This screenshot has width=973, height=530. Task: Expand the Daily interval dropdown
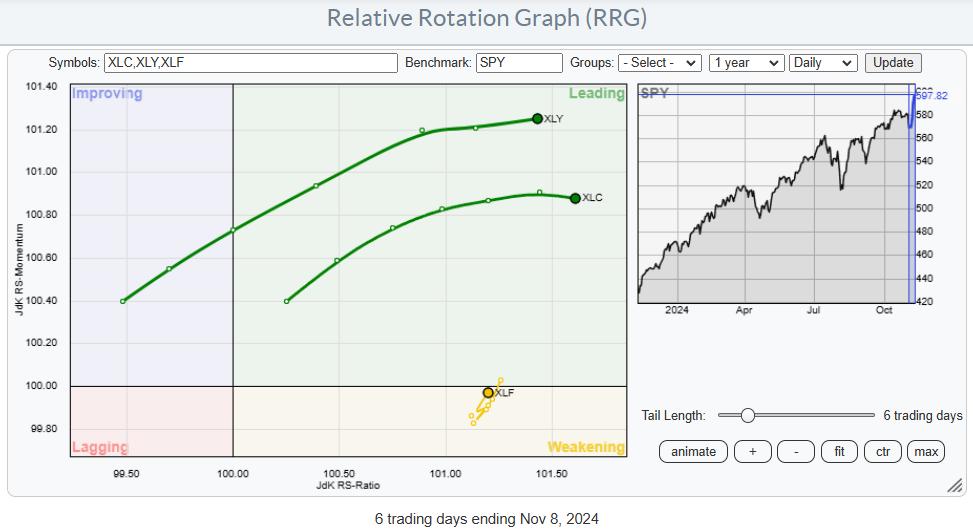pos(823,62)
